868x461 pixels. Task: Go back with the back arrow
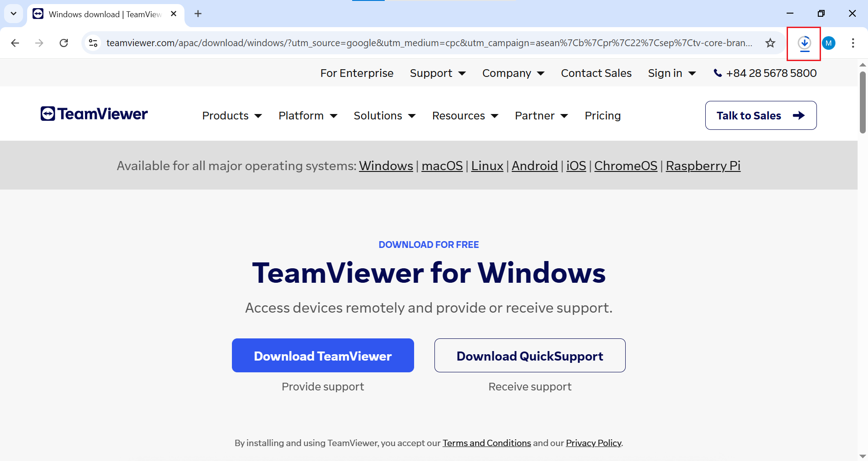coord(15,43)
